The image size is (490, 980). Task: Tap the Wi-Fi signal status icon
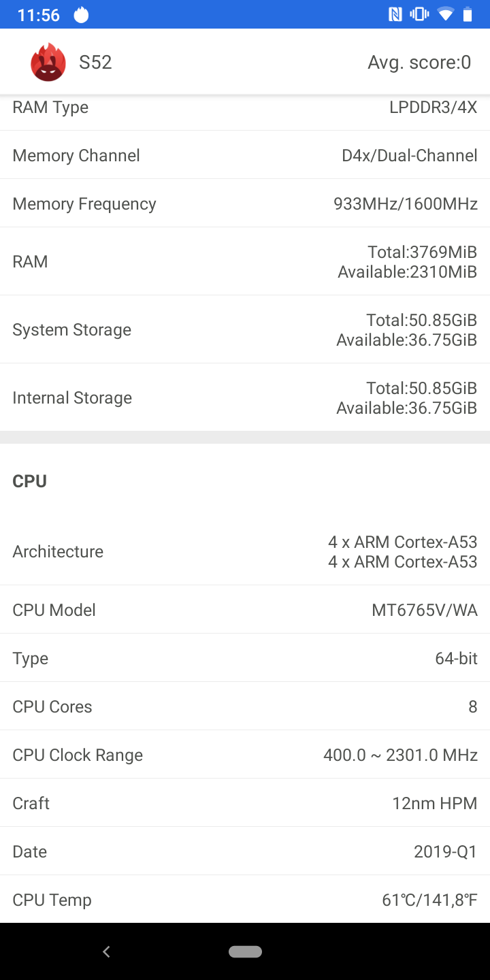click(445, 14)
